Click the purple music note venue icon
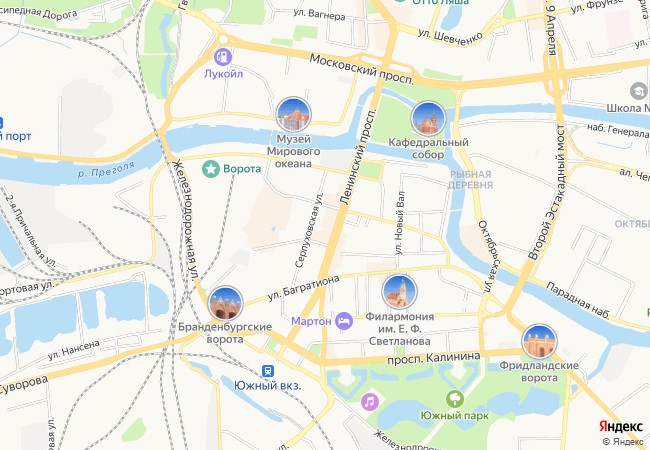The image size is (650, 450). pyautogui.click(x=370, y=402)
